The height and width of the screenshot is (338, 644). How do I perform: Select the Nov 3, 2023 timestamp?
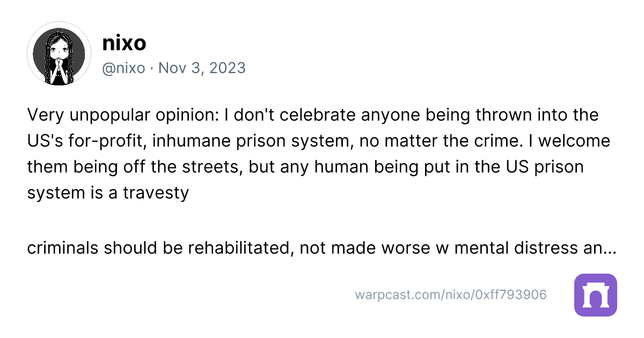202,68
